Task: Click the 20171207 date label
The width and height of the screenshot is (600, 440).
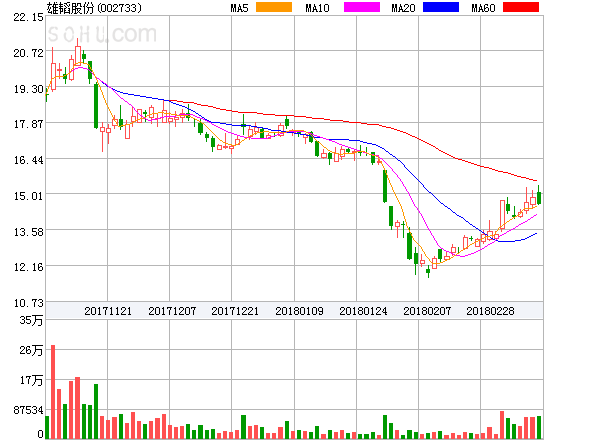Action: 172,311
